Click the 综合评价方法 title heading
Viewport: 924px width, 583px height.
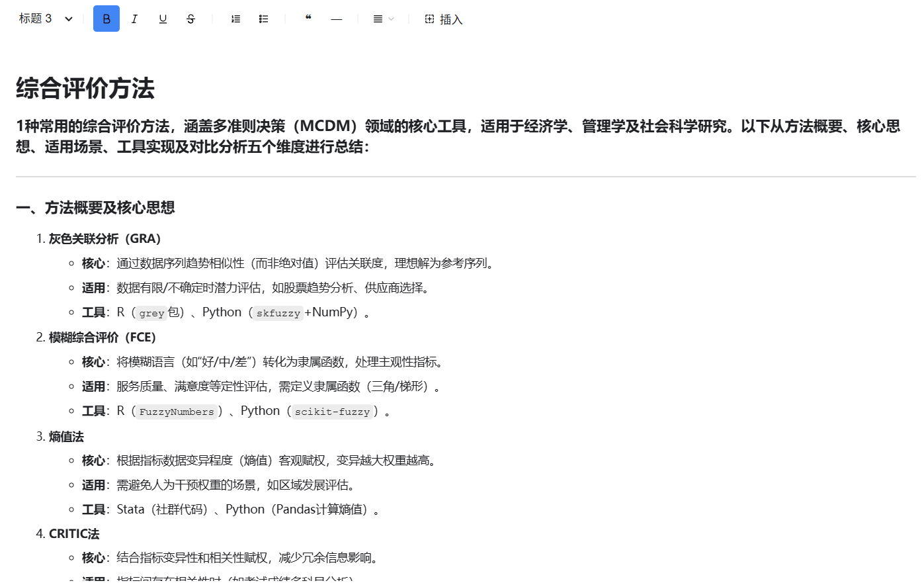tap(85, 88)
